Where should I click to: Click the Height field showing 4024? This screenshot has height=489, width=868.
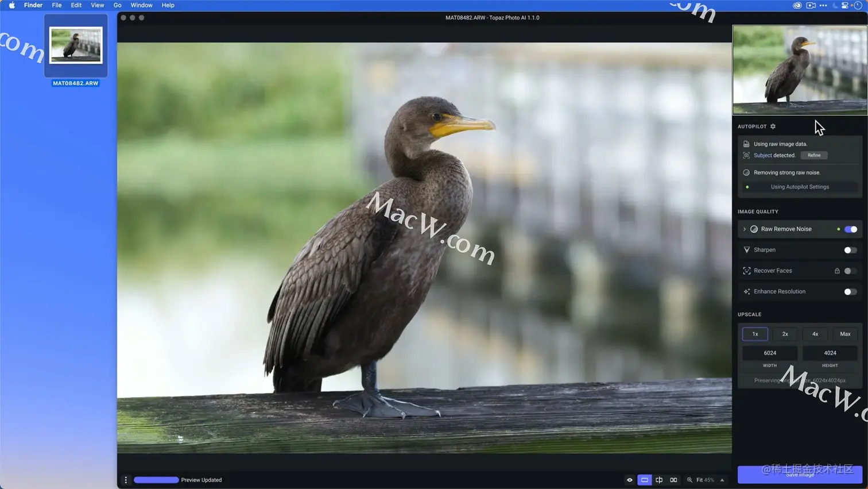coord(830,353)
